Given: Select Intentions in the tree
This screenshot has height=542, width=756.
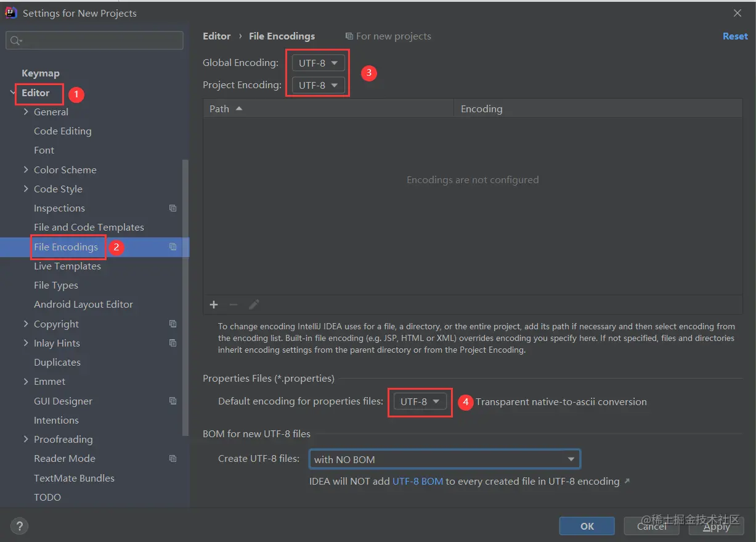Looking at the screenshot, I should (56, 421).
